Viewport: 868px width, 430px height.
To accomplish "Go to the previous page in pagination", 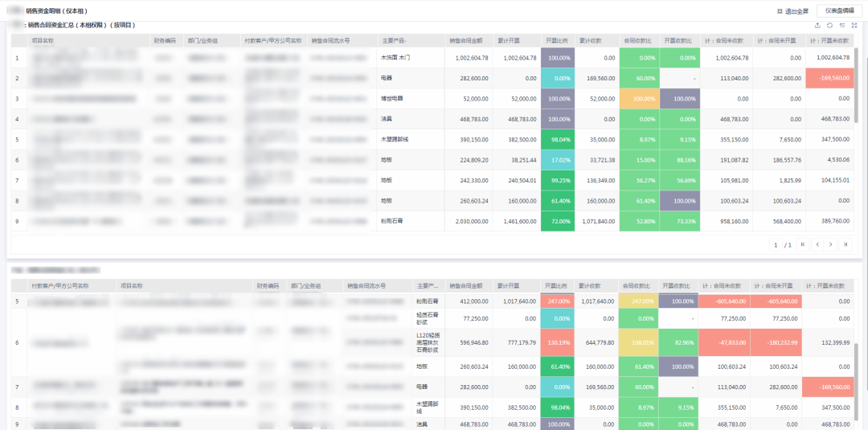I will click(x=817, y=244).
